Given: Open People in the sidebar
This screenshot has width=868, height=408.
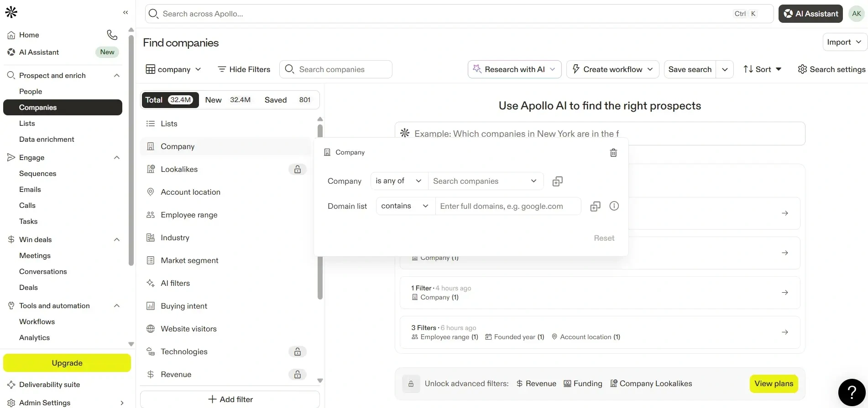Looking at the screenshot, I should pyautogui.click(x=31, y=92).
